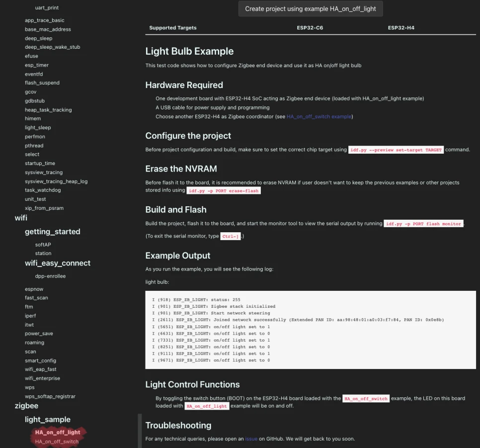Expand the wifi_easy_connect group
The image size is (480, 448).
click(58, 263)
